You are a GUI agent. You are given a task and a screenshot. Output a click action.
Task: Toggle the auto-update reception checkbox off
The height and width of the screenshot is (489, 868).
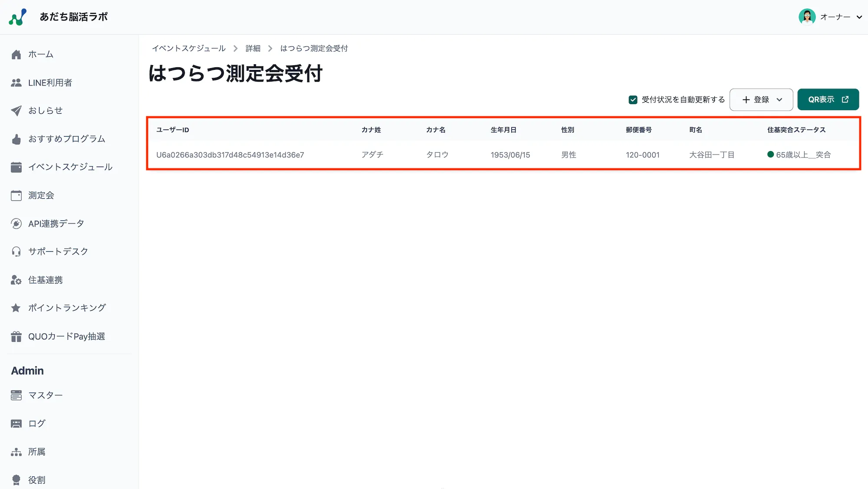click(x=633, y=99)
